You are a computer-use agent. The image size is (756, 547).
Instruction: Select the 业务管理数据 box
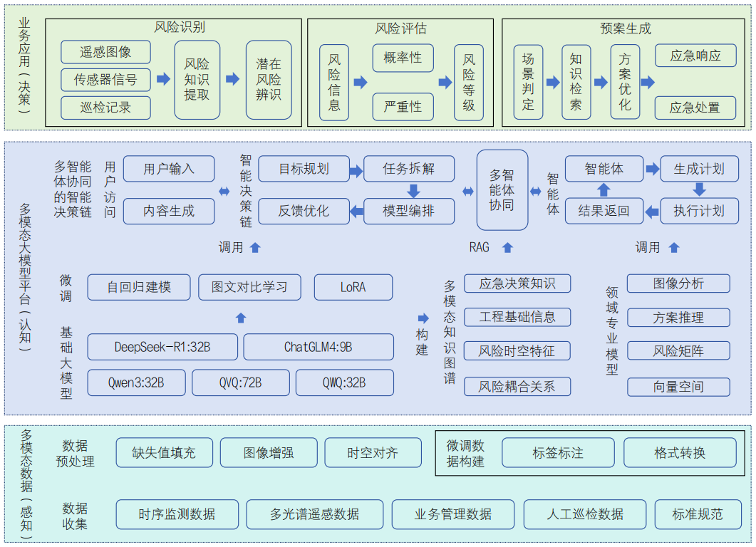click(x=453, y=514)
